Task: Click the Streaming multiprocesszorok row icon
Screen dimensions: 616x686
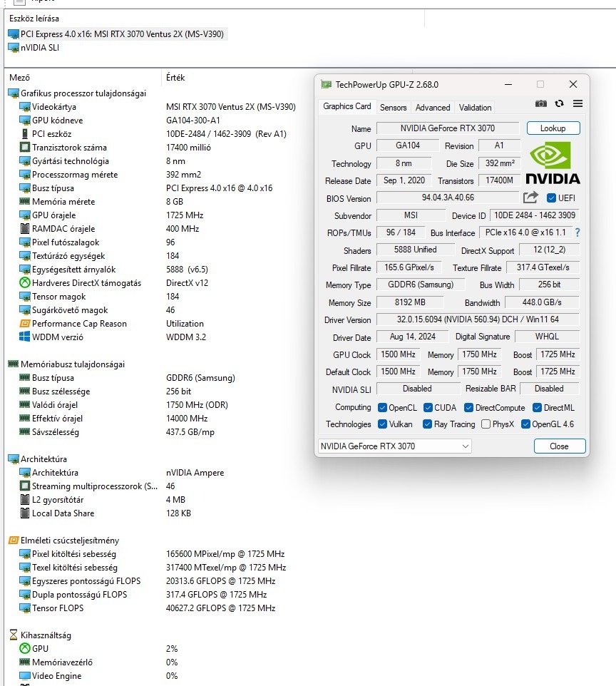Action: point(25,486)
